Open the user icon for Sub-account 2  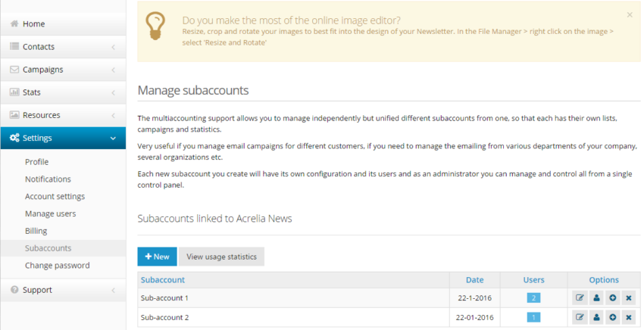tap(596, 317)
